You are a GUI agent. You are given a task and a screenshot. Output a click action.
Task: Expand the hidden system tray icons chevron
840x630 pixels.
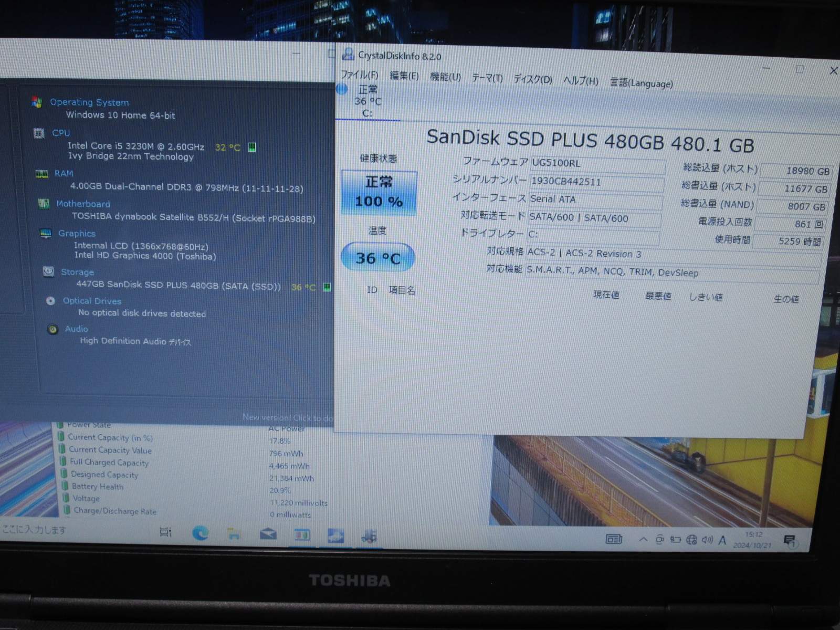[643, 539]
